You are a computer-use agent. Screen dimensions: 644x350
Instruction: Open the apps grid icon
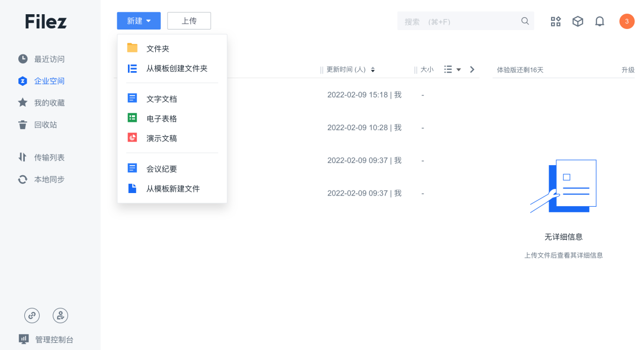coord(556,21)
